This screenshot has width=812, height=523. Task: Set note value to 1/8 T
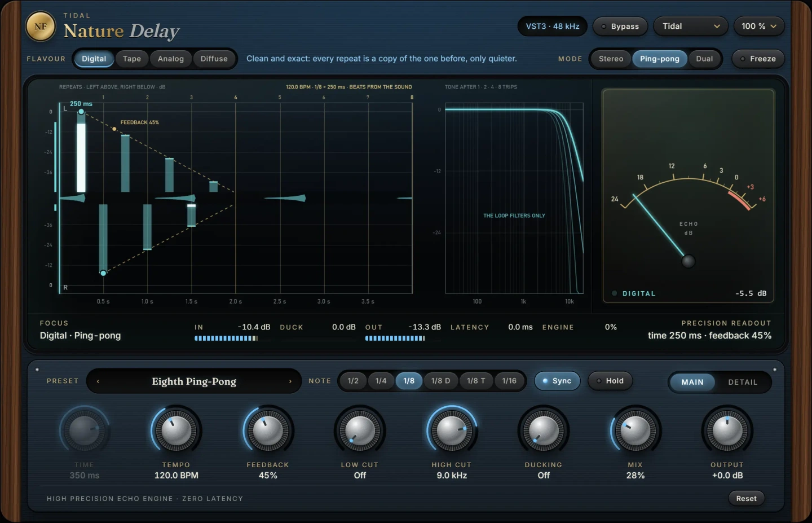click(x=476, y=381)
